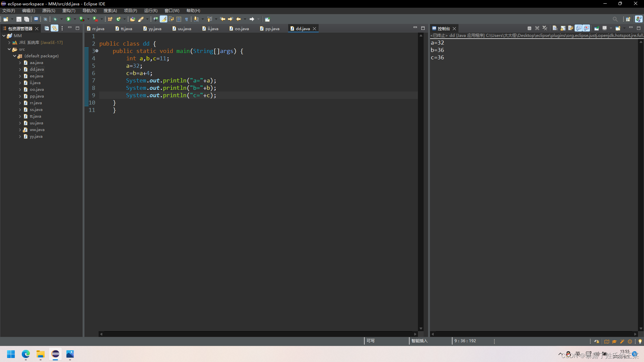Collapse the src folder
The image size is (644, 362).
[x=9, y=49]
